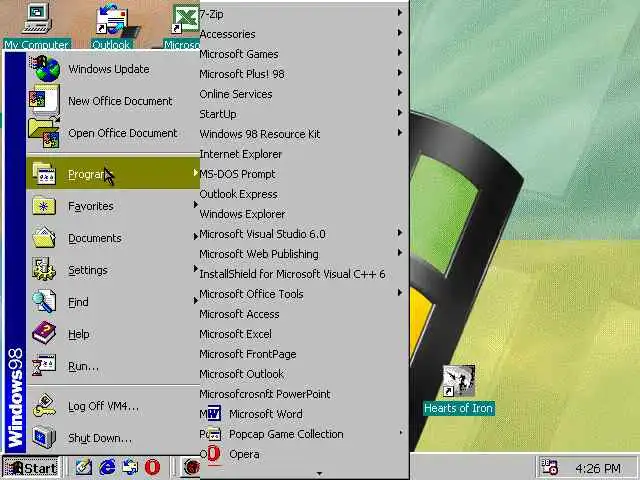Expand the StartUp submenu

click(x=304, y=114)
